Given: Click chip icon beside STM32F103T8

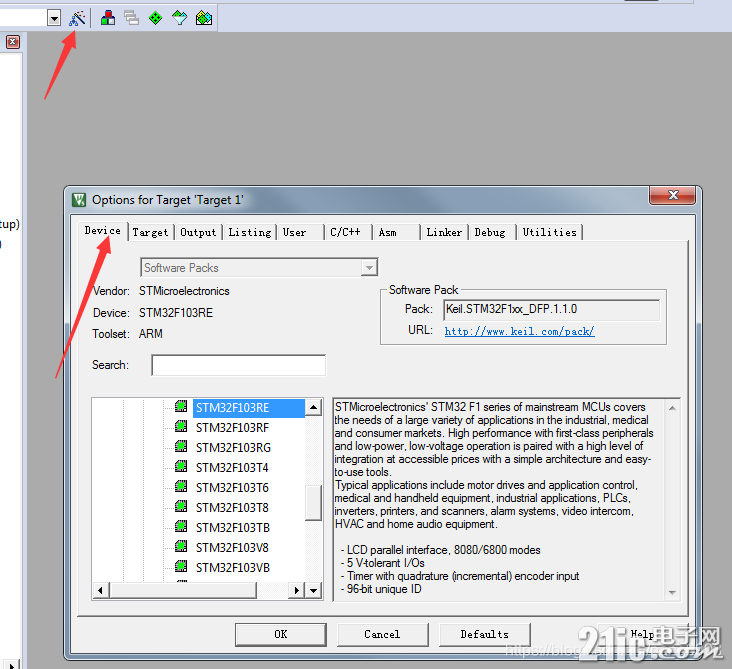Looking at the screenshot, I should coord(181,506).
